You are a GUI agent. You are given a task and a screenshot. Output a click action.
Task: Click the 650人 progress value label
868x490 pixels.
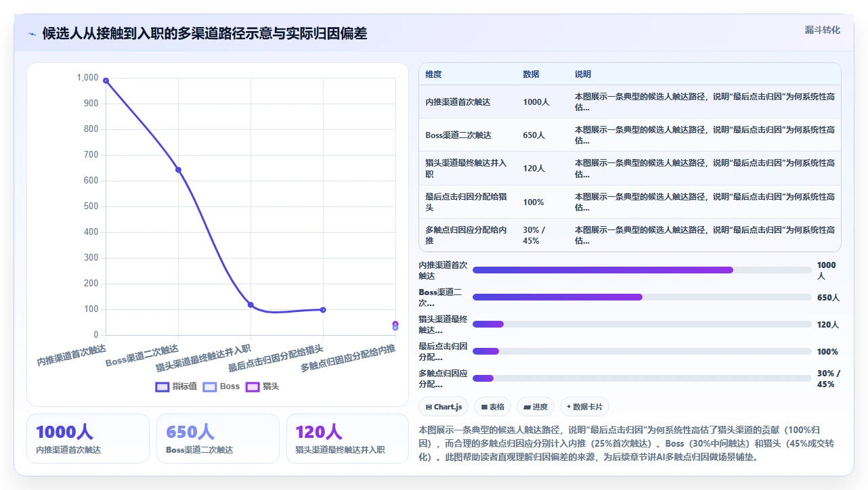pyautogui.click(x=828, y=297)
